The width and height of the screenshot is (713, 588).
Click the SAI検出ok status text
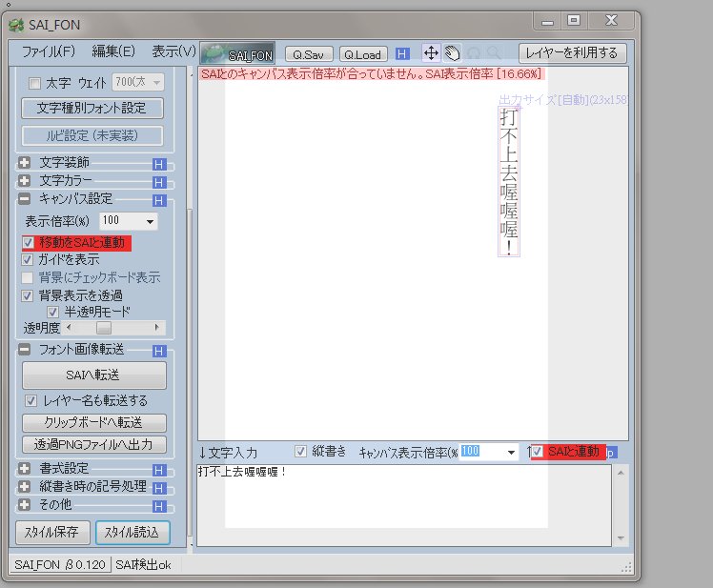(143, 565)
